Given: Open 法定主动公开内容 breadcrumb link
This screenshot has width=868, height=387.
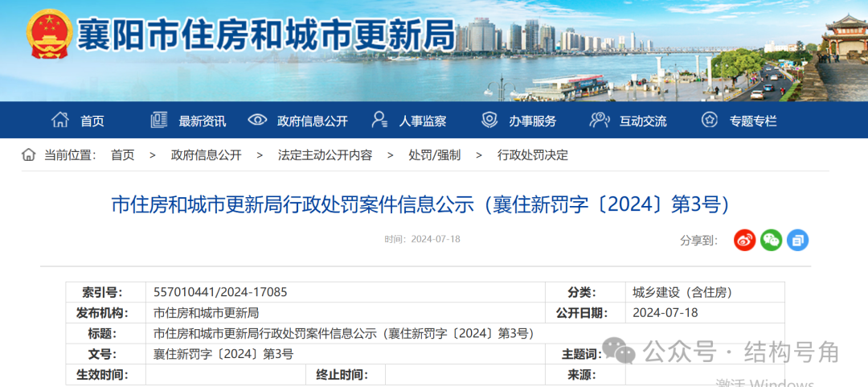Looking at the screenshot, I should [x=325, y=155].
